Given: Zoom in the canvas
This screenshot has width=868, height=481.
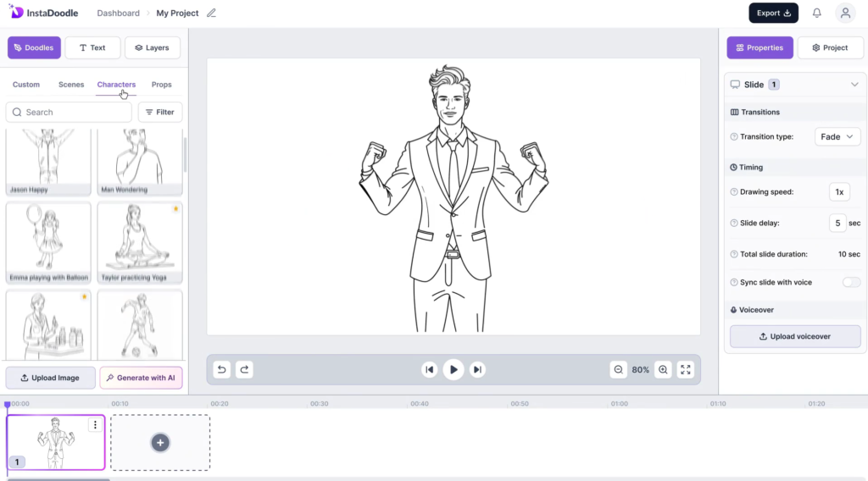Looking at the screenshot, I should click(663, 369).
